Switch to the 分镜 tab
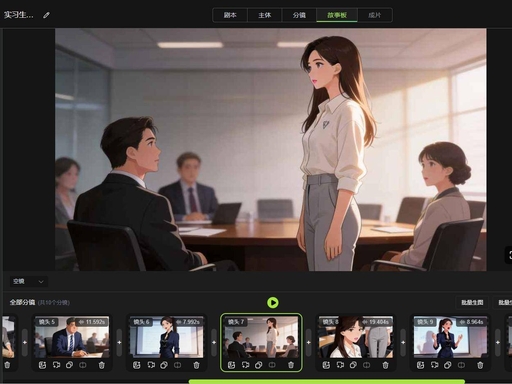The image size is (512, 384). tap(299, 15)
